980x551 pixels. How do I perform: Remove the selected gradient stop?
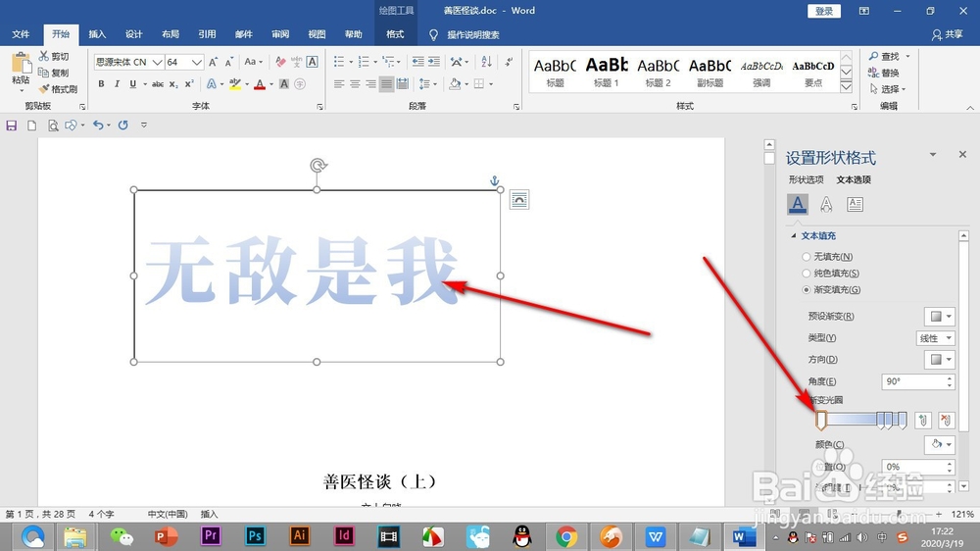click(x=946, y=421)
